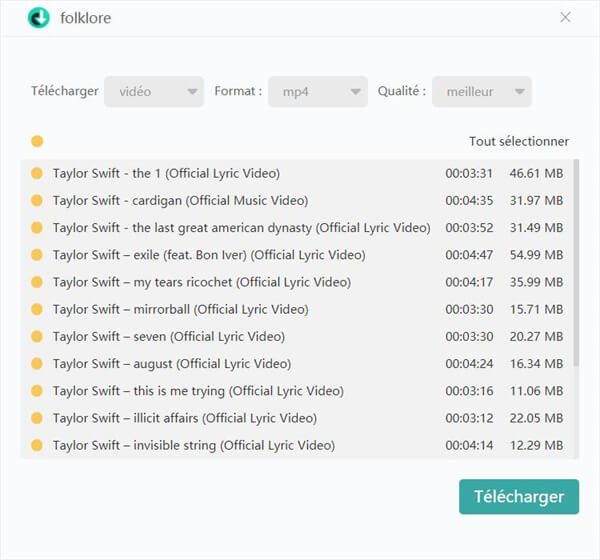Click the folklore playlist title

coord(86,18)
